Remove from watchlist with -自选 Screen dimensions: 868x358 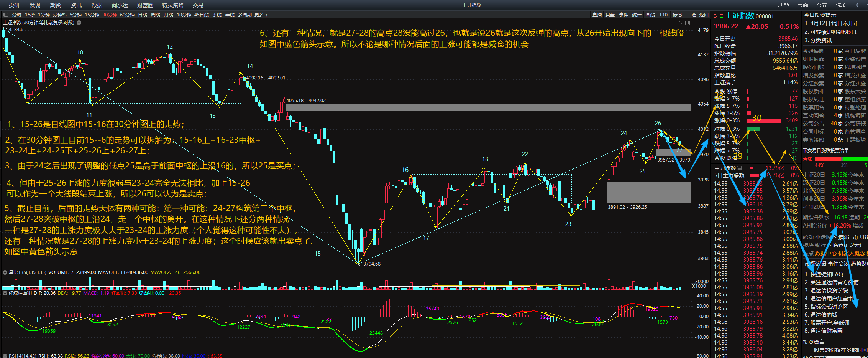[x=691, y=15]
